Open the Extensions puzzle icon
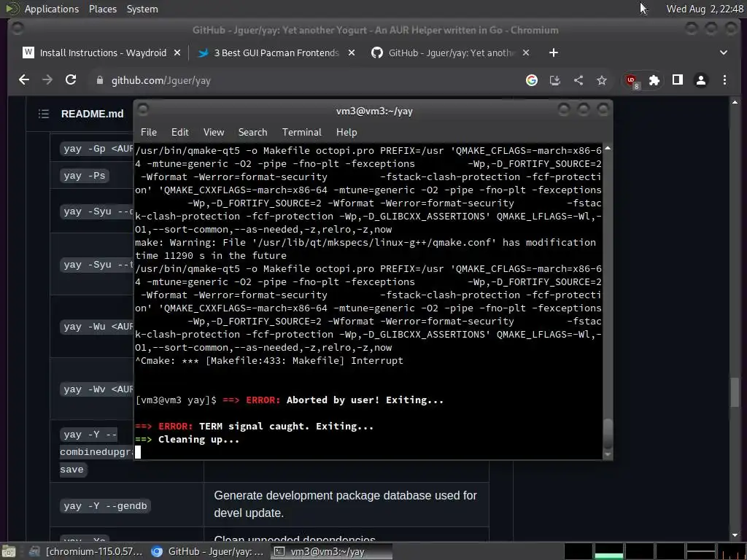Viewport: 747px width, 560px height. pyautogui.click(x=654, y=80)
